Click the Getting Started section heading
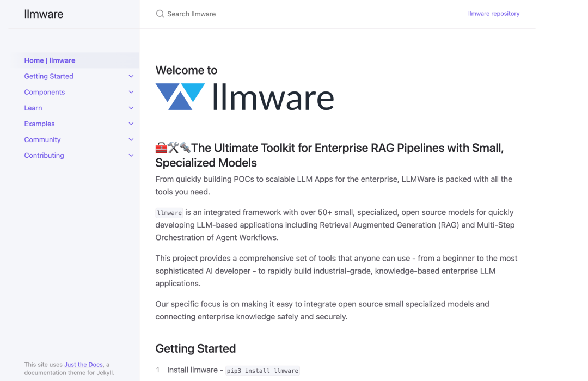This screenshot has height=381, width=588. (195, 348)
